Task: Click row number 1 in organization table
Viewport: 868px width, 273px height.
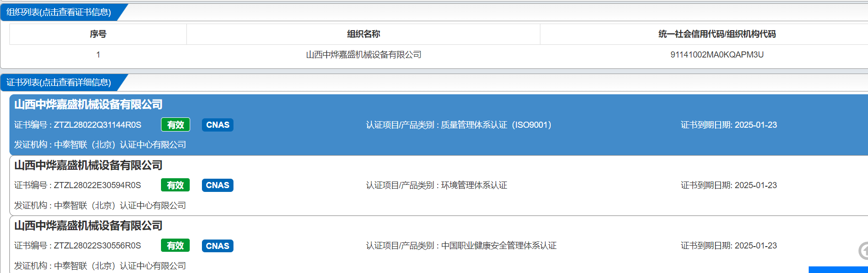Action: click(x=98, y=55)
